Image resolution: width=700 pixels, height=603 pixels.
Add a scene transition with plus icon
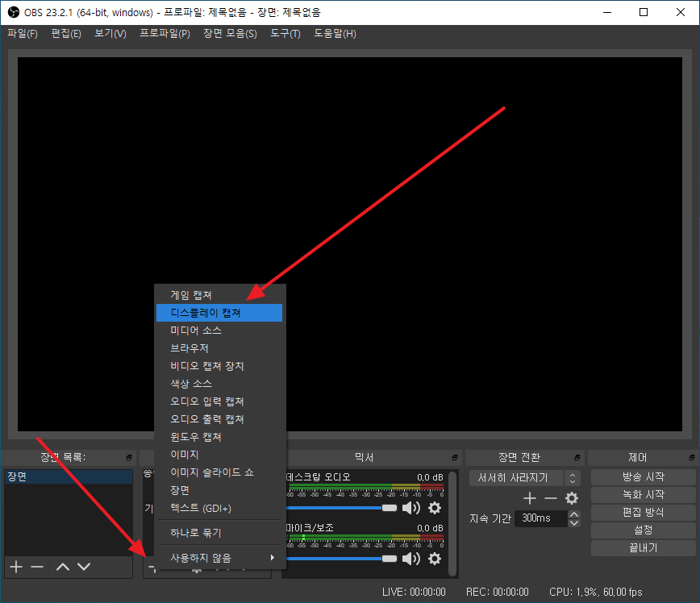click(530, 498)
